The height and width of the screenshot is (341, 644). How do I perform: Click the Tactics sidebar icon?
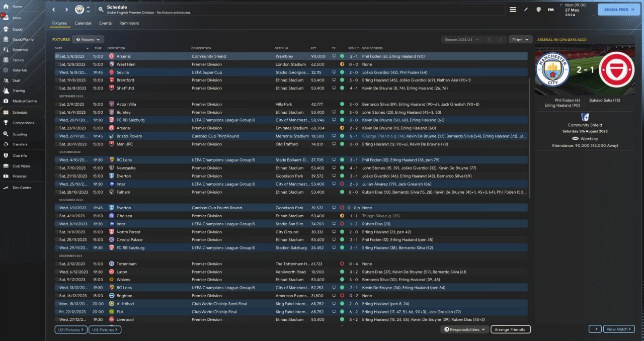(7, 60)
